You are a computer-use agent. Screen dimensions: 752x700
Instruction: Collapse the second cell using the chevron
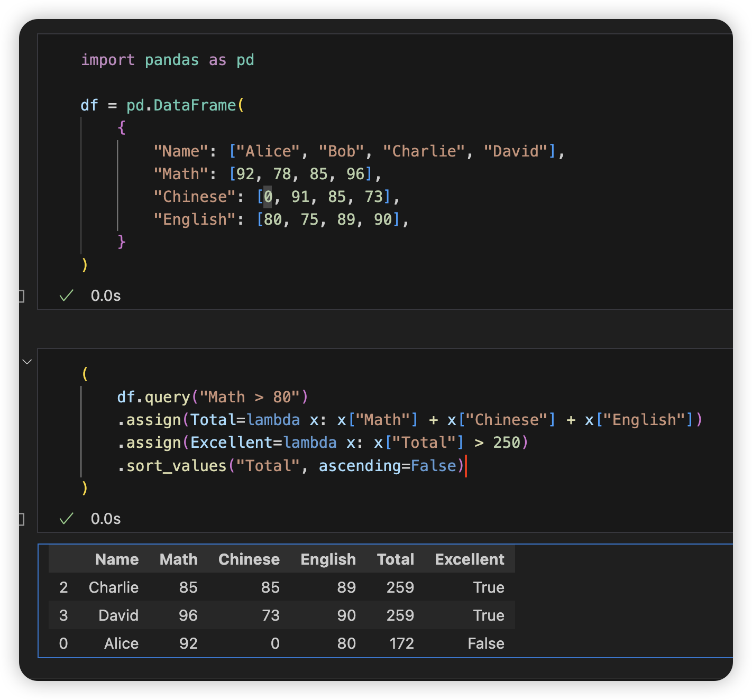click(x=27, y=362)
